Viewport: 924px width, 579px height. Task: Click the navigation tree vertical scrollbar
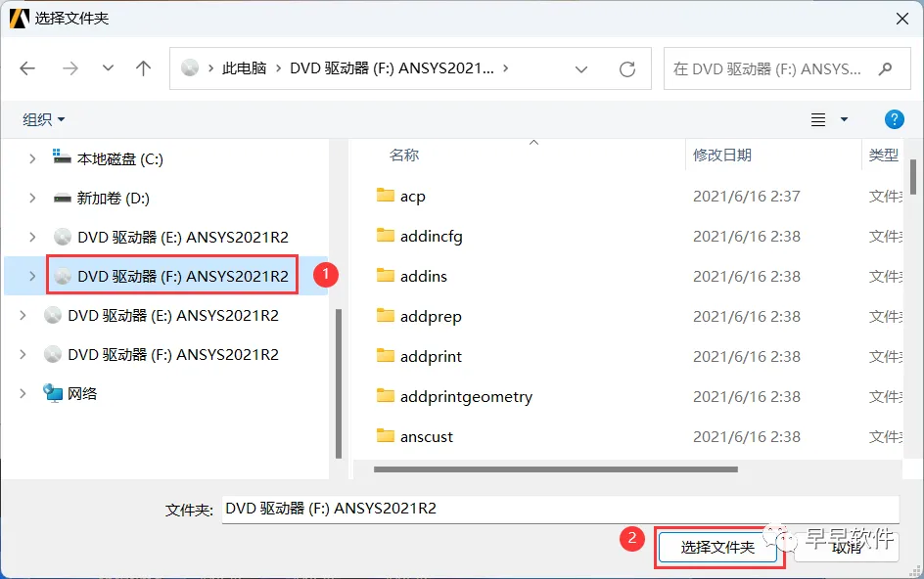(339, 382)
